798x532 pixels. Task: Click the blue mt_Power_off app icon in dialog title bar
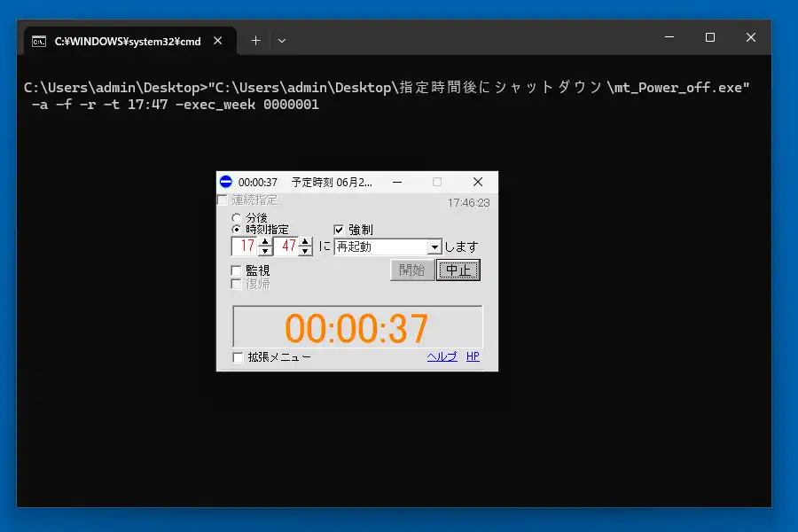click(226, 182)
